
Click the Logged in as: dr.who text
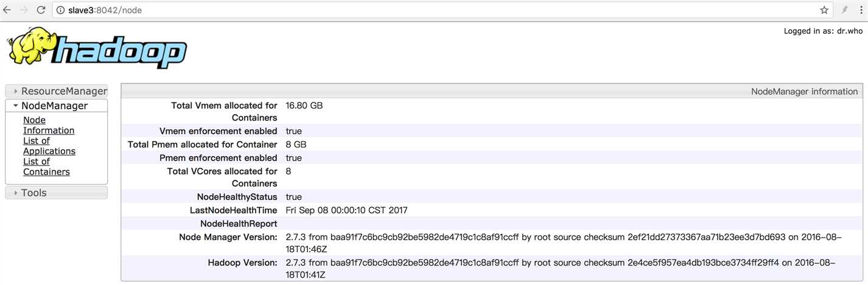coord(823,31)
